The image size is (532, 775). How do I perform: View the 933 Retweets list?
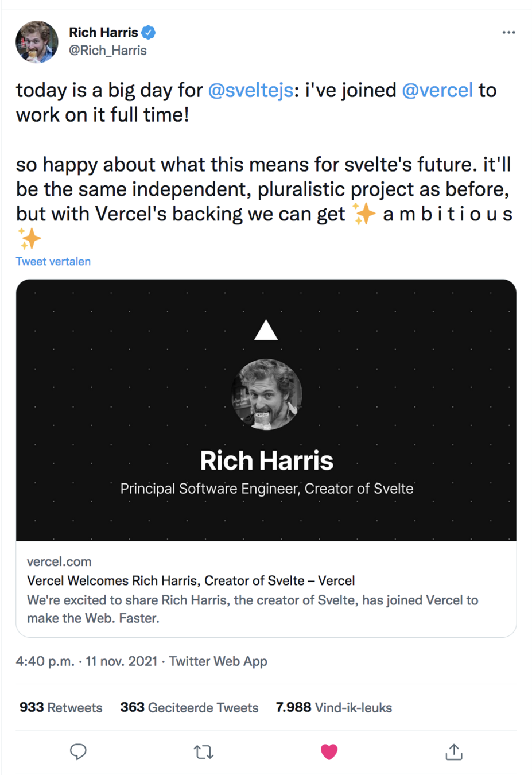tap(61, 707)
